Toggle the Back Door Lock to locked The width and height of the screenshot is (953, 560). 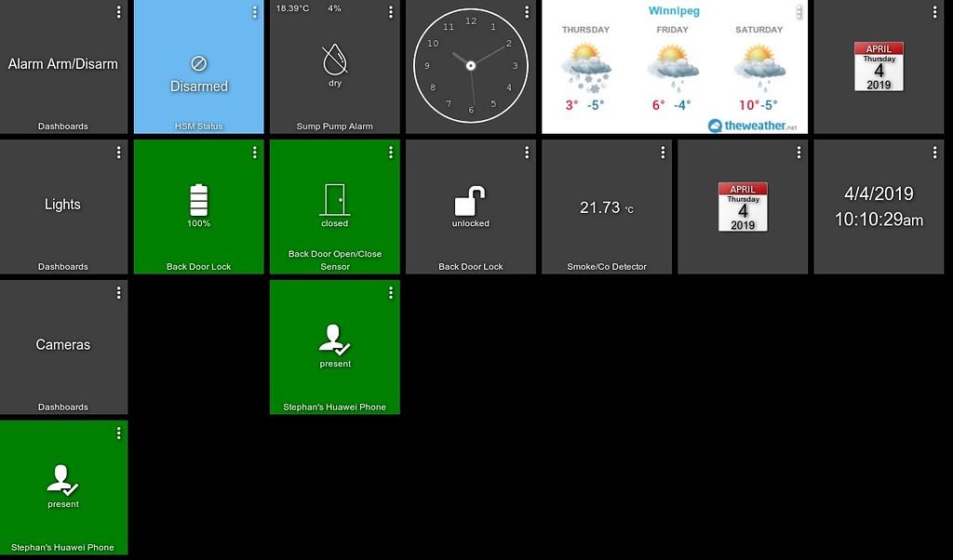pyautogui.click(x=470, y=207)
